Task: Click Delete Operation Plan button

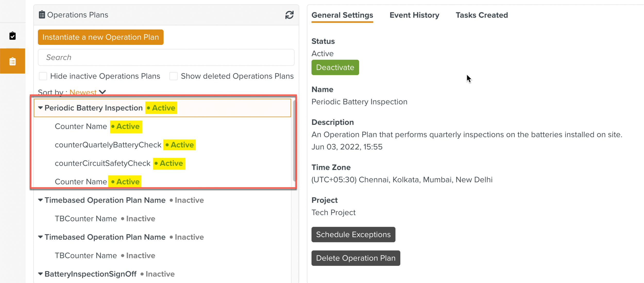Action: [355, 258]
